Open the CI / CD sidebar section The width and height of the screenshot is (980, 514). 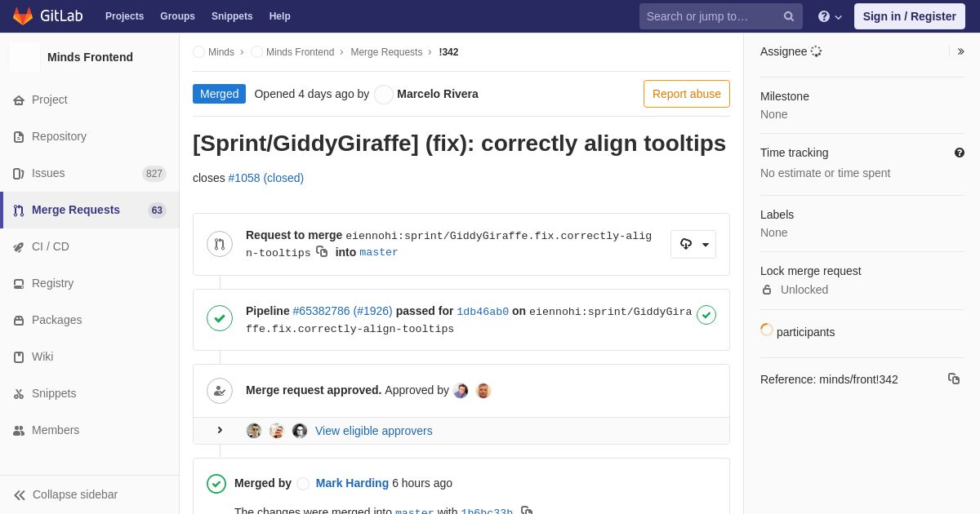point(51,246)
